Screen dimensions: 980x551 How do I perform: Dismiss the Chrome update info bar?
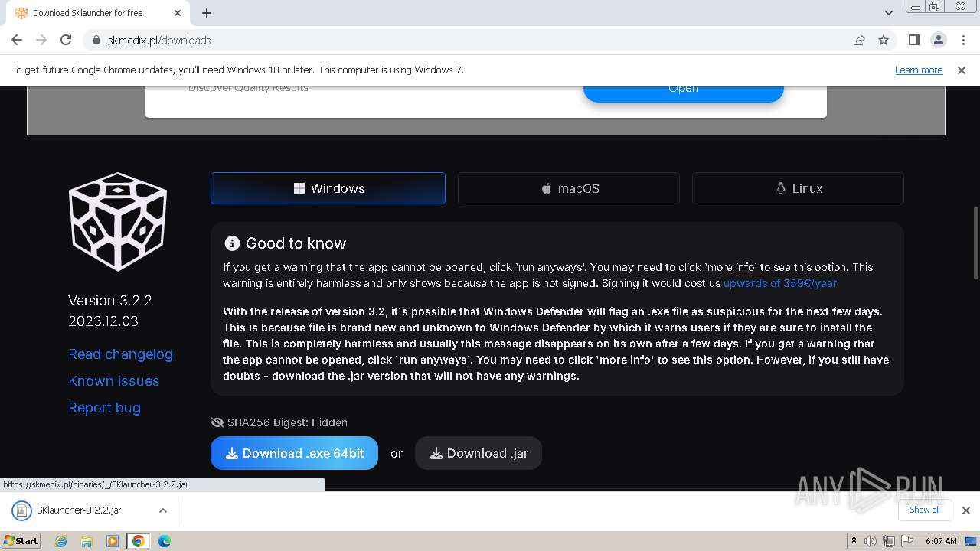click(x=962, y=70)
